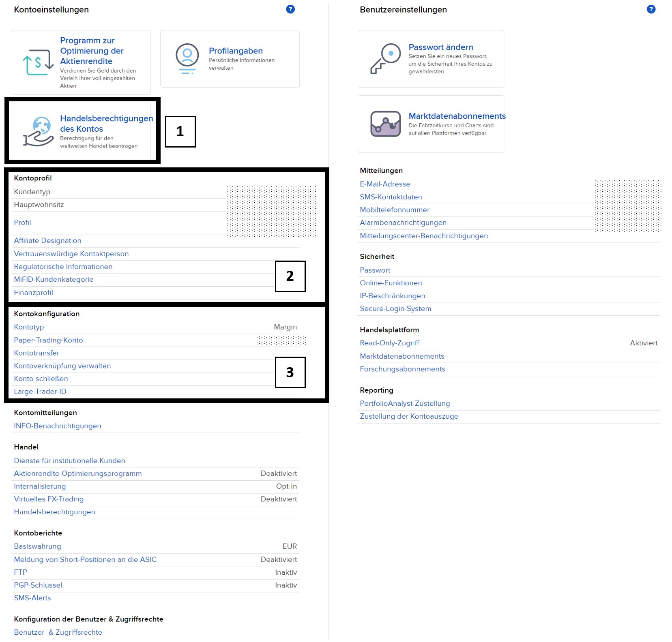Image resolution: width=672 pixels, height=642 pixels.
Task: Open Meldung von Short-Positionen an die ASIC
Action: (85, 560)
